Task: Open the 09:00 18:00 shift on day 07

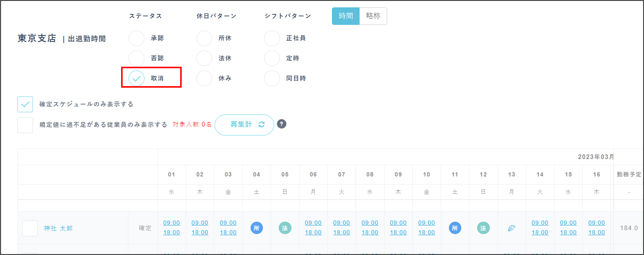Action: [x=341, y=227]
